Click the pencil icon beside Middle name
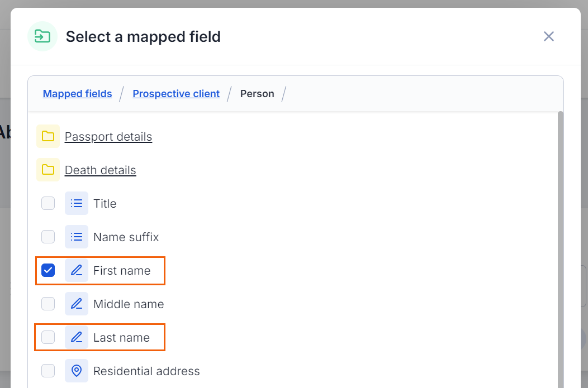The image size is (588, 388). pyautogui.click(x=77, y=304)
